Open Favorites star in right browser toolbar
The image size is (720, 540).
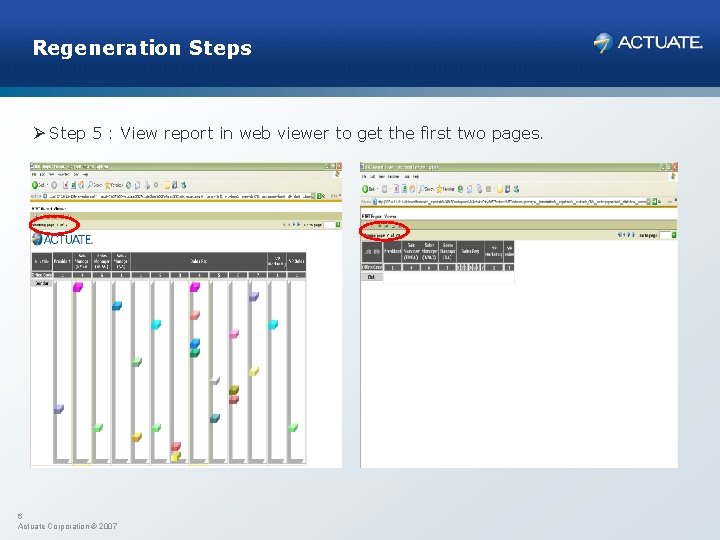(445, 189)
